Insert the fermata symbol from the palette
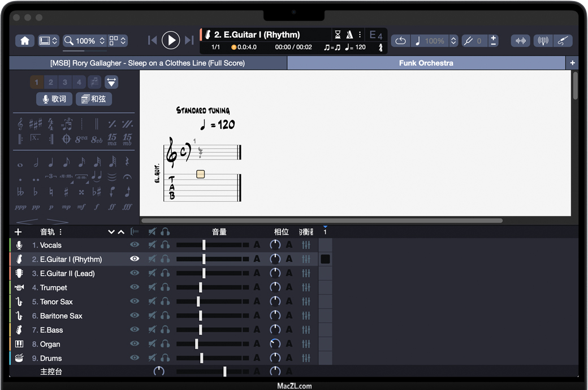The width and height of the screenshot is (588, 390). (127, 177)
